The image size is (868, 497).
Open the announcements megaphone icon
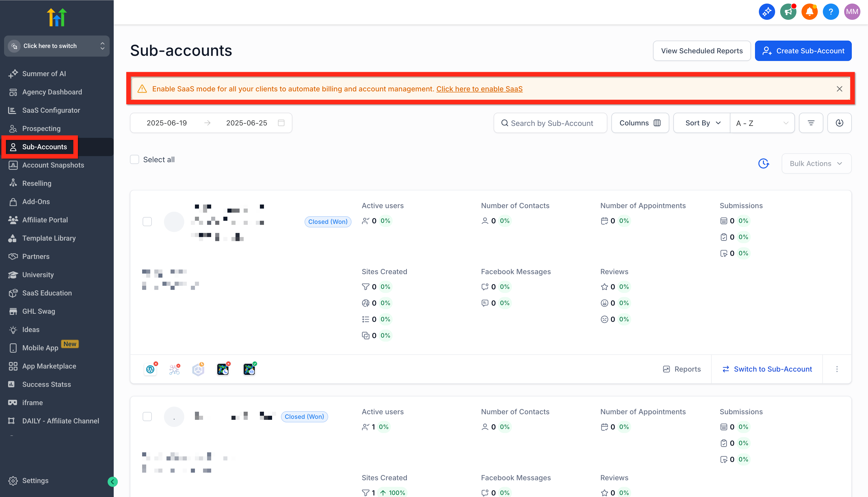(788, 12)
